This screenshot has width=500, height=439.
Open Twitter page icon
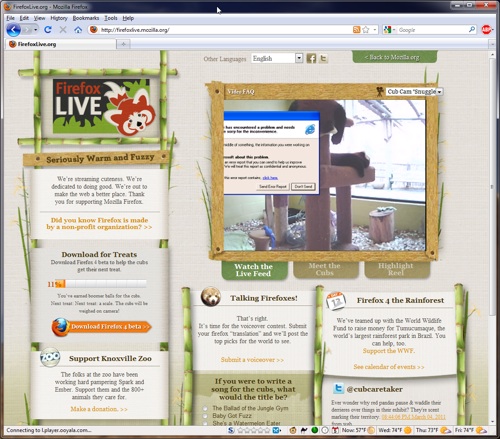pos(323,59)
